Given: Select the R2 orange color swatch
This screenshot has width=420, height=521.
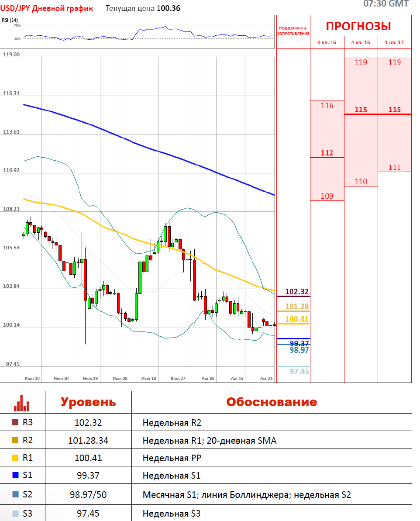Looking at the screenshot, I should click(15, 440).
